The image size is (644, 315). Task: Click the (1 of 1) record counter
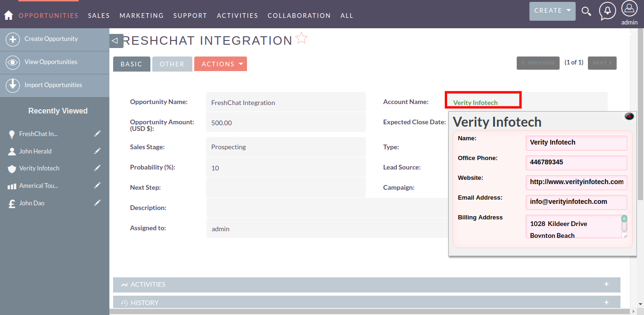pos(574,62)
